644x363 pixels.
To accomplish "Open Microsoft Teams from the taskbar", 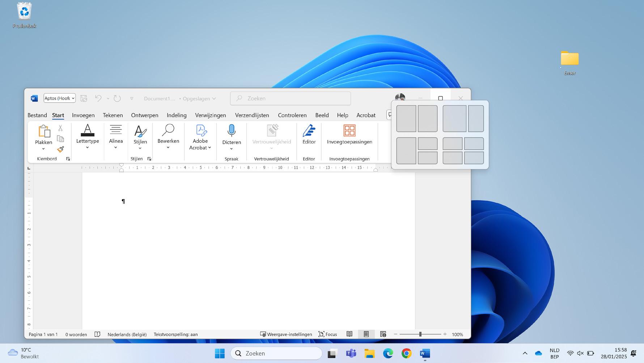I will [x=351, y=353].
